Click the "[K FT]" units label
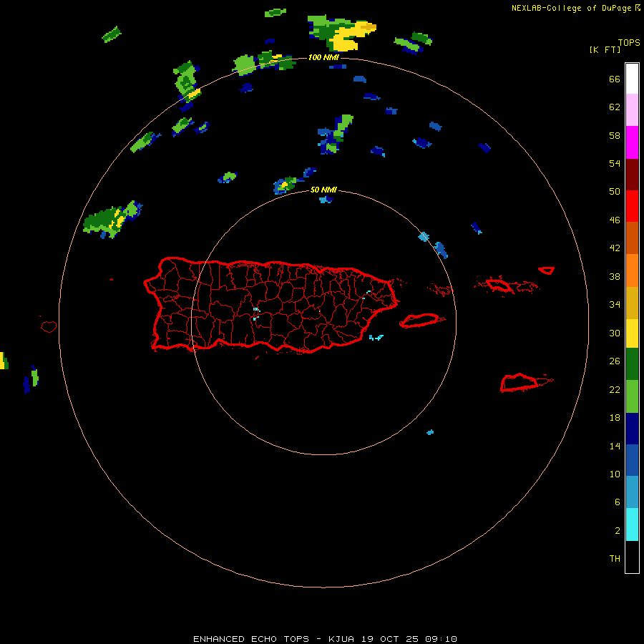 (x=605, y=49)
